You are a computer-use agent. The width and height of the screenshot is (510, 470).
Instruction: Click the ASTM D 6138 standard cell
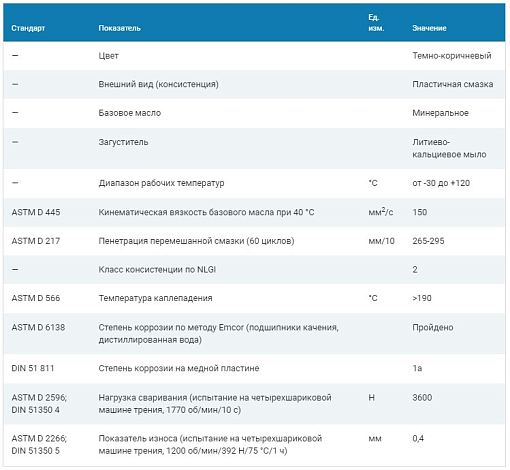coord(38,327)
